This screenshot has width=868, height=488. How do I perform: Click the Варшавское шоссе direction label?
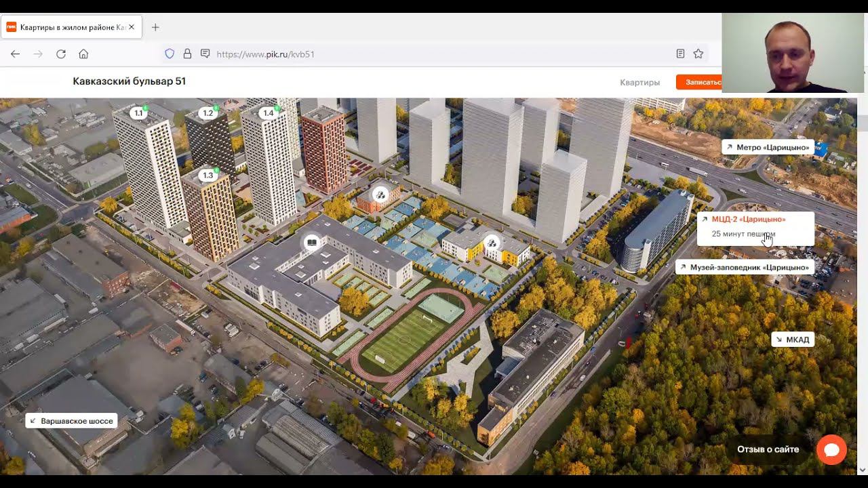(71, 421)
